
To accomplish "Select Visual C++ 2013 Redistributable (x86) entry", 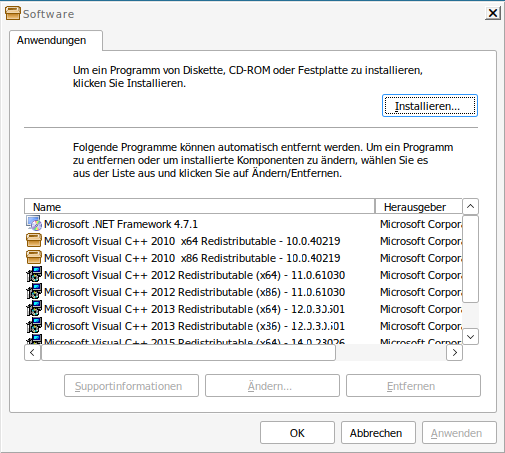I will [195, 326].
